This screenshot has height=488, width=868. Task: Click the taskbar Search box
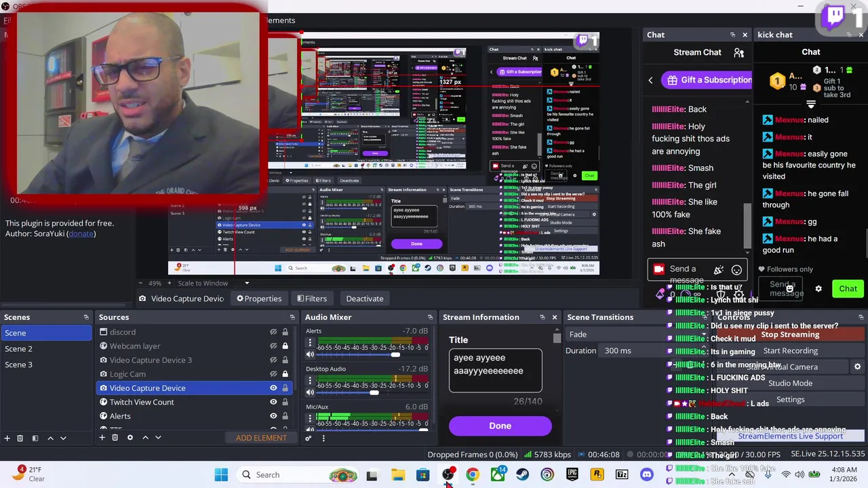click(x=298, y=474)
